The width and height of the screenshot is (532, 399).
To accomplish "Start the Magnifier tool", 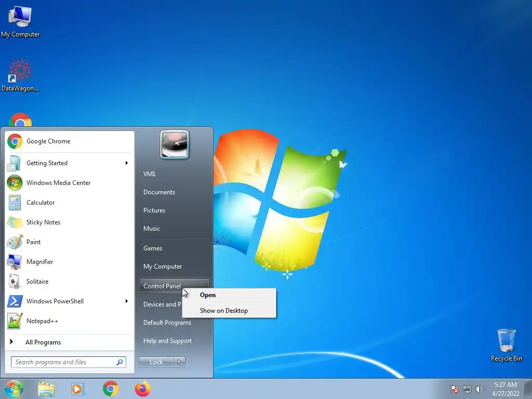I will [70, 262].
